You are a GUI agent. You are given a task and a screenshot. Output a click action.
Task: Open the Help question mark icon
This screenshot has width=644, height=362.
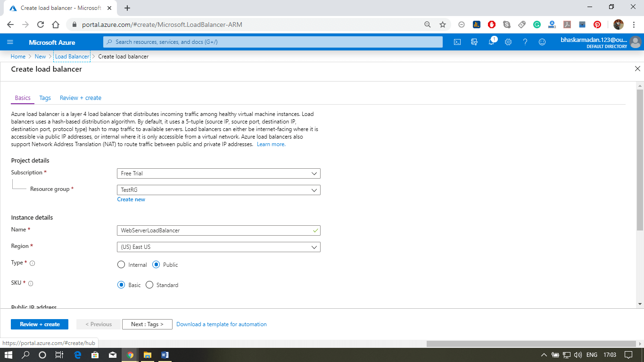point(525,42)
